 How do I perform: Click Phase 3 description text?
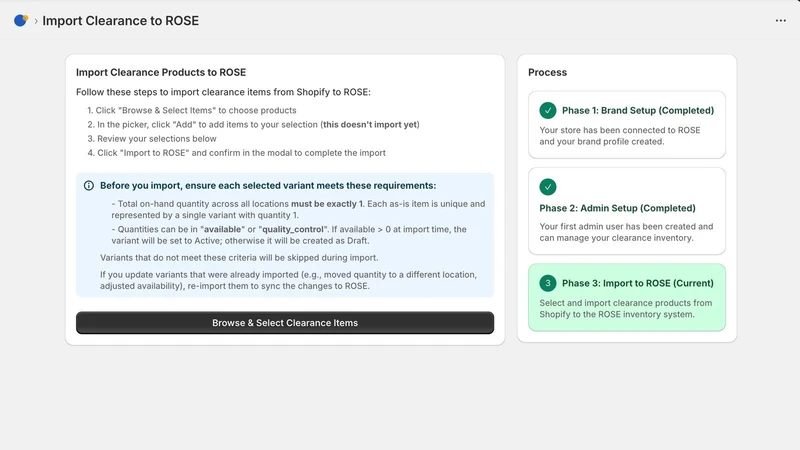[x=626, y=309]
